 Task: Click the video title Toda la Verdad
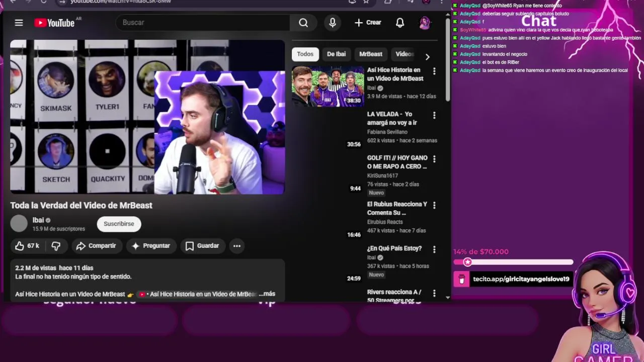81,205
